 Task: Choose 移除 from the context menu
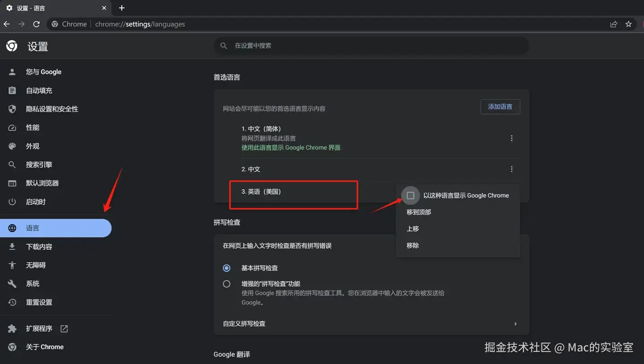coord(458,245)
